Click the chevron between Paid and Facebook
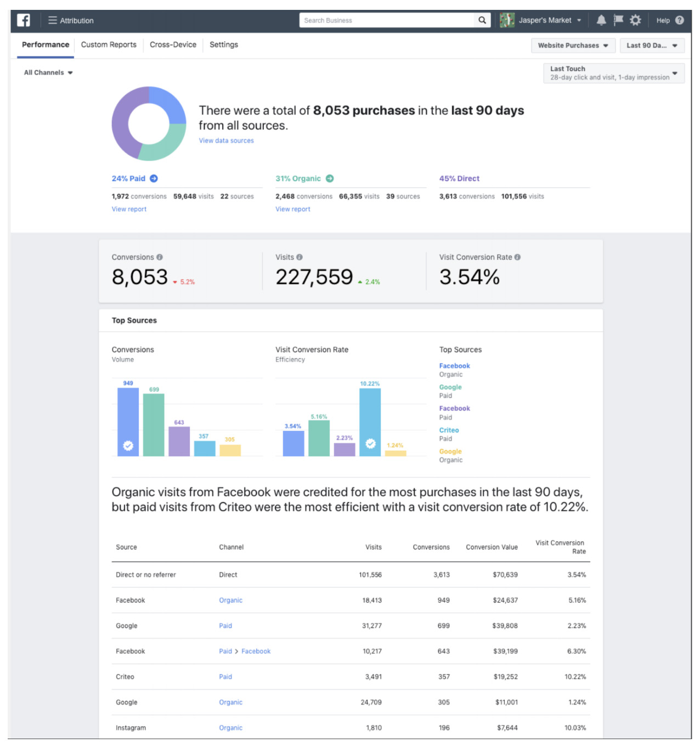 (x=236, y=651)
